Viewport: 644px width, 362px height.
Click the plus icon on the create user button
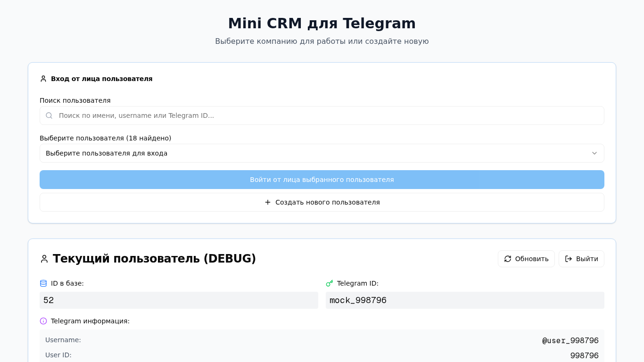[268, 202]
